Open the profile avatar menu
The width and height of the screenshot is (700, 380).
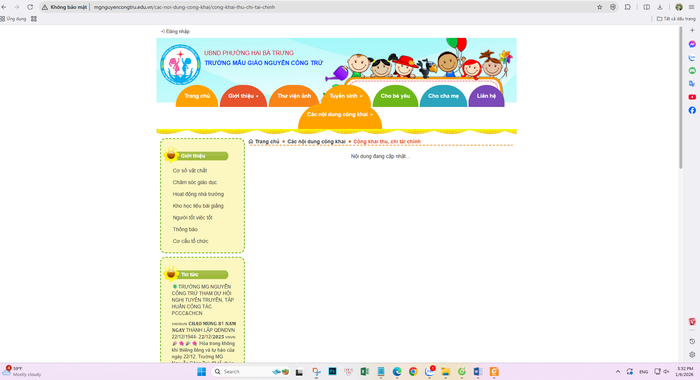pyautogui.click(x=679, y=7)
